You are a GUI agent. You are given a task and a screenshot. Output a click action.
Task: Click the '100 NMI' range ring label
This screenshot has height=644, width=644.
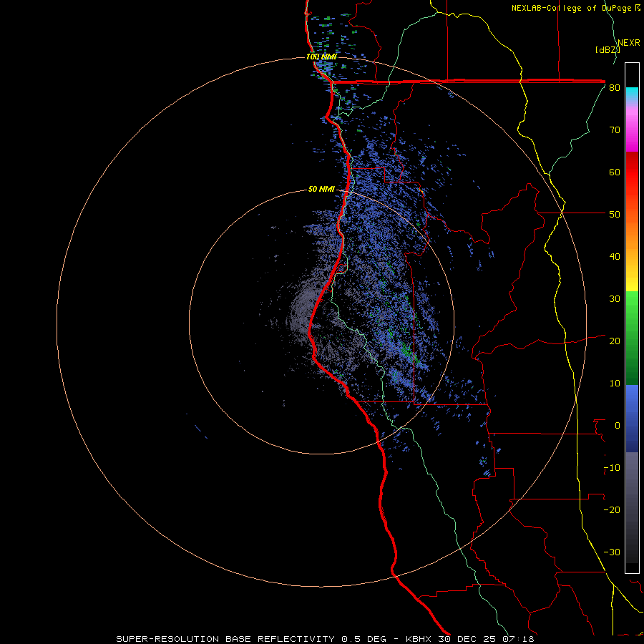click(321, 57)
